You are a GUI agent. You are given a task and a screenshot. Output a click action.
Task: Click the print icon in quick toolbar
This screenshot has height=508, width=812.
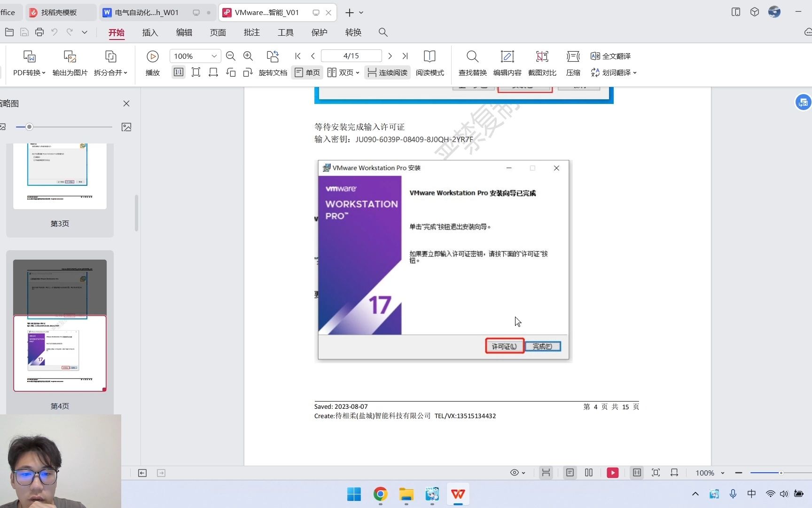(39, 32)
